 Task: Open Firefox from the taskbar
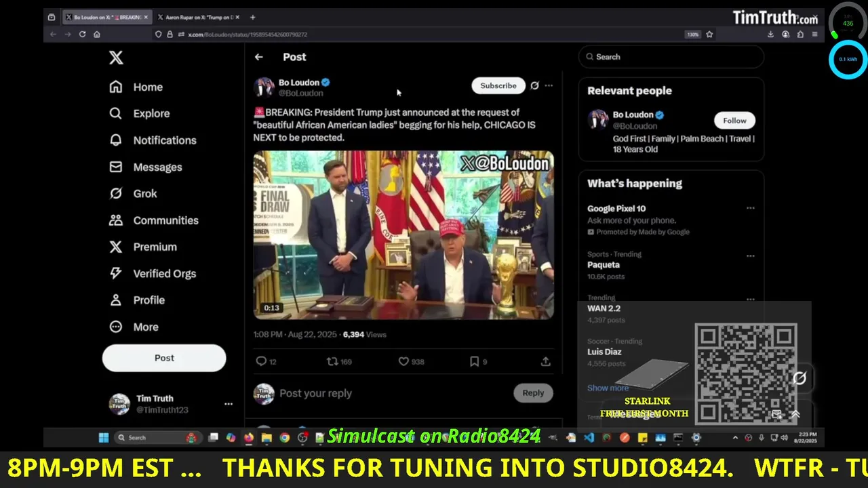[x=249, y=438]
